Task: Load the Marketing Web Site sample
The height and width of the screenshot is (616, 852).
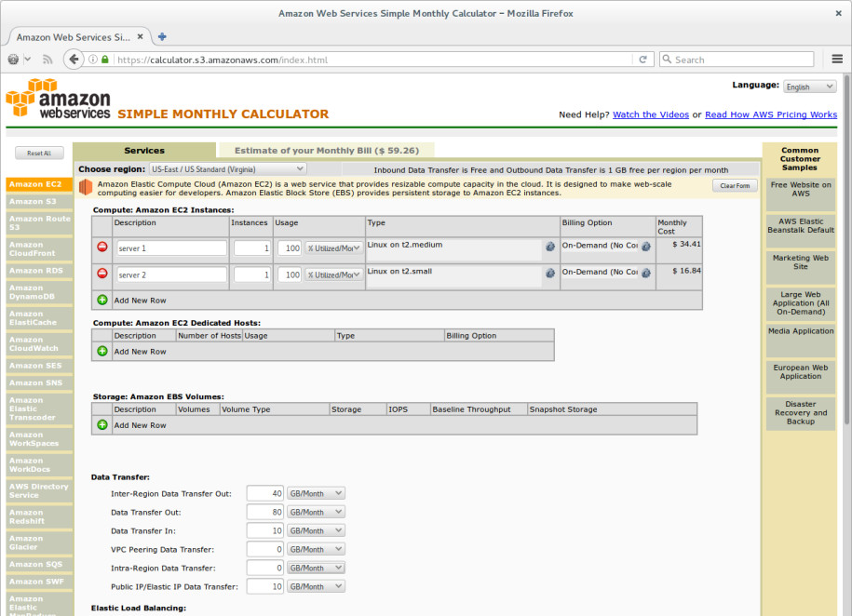Action: pyautogui.click(x=801, y=267)
